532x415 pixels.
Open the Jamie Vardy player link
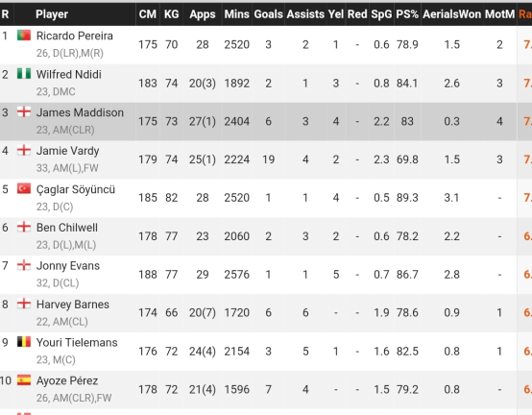(67, 151)
